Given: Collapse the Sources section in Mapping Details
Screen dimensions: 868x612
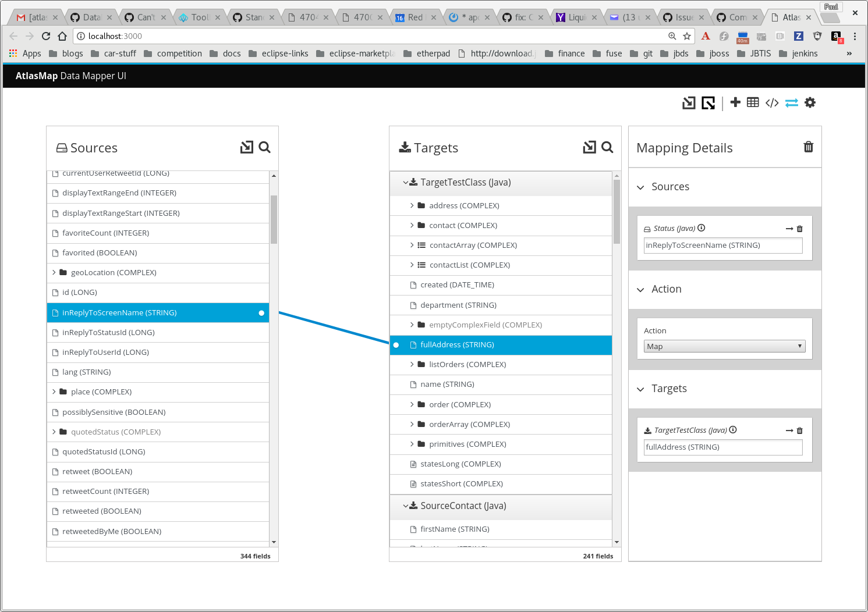Looking at the screenshot, I should click(x=640, y=187).
